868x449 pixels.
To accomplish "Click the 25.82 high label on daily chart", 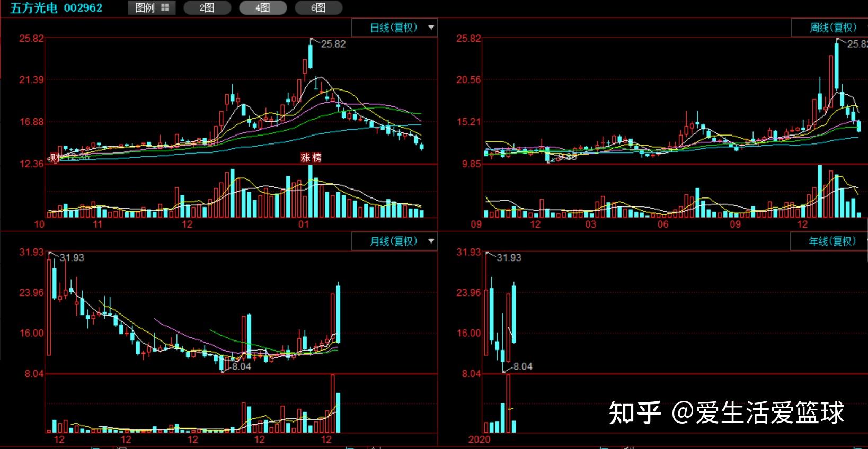I will click(333, 44).
